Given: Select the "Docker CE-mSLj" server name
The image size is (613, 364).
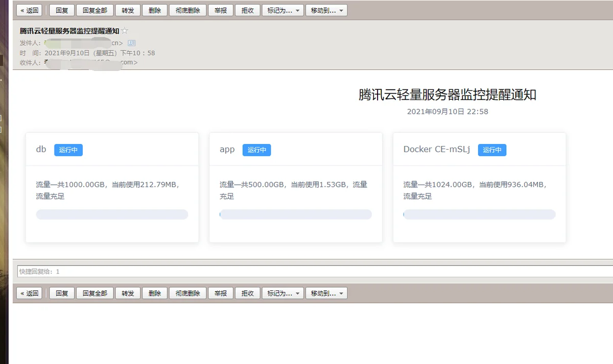Looking at the screenshot, I should tap(437, 149).
